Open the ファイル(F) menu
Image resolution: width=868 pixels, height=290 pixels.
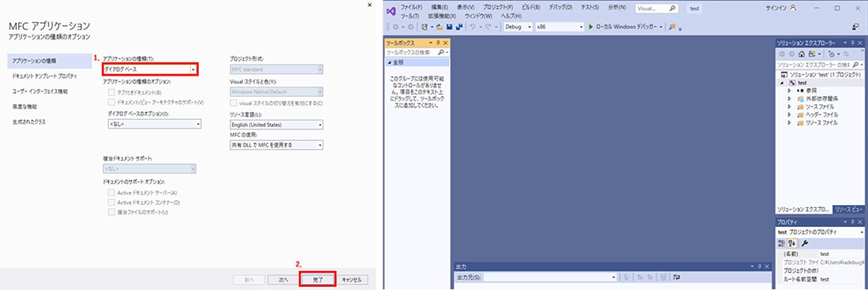coord(411,8)
